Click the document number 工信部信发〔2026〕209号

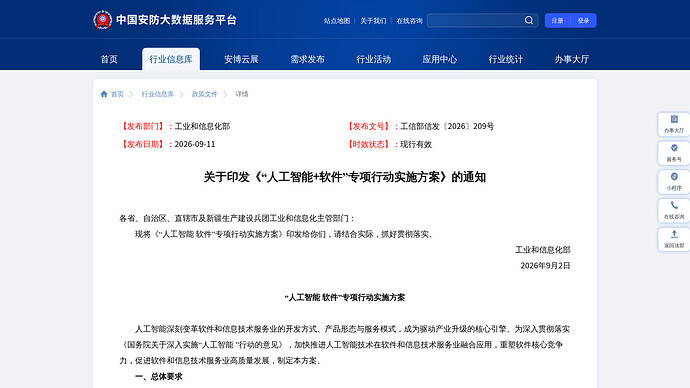point(447,126)
